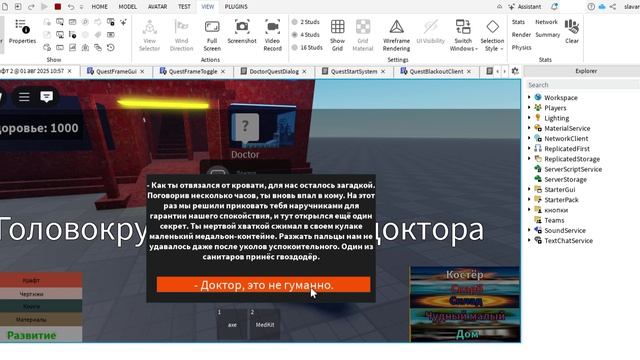Image resolution: width=640 pixels, height=360 pixels.
Task: Switch to the AVATAR ribbon tab
Action: click(157, 7)
